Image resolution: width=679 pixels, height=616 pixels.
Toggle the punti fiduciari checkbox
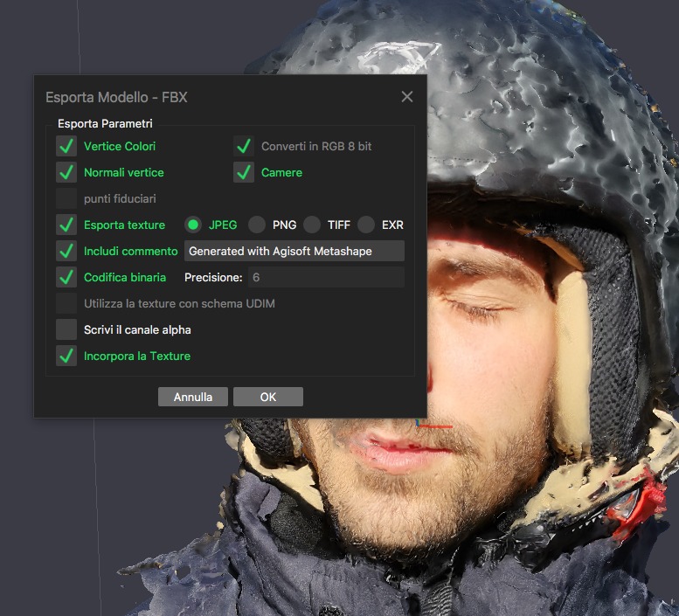(x=66, y=198)
